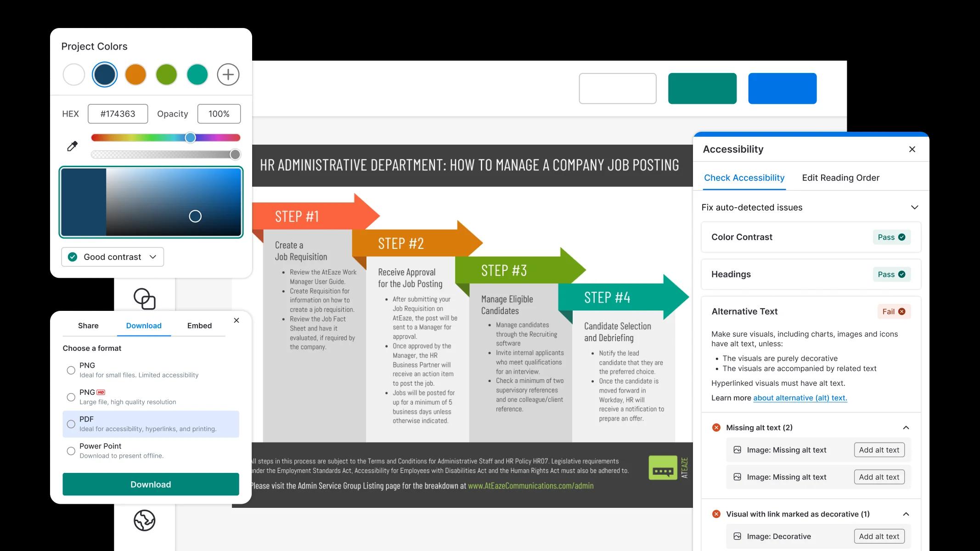The image size is (980, 551).
Task: Click the Good contrast dropdown indicator
Action: pos(153,256)
